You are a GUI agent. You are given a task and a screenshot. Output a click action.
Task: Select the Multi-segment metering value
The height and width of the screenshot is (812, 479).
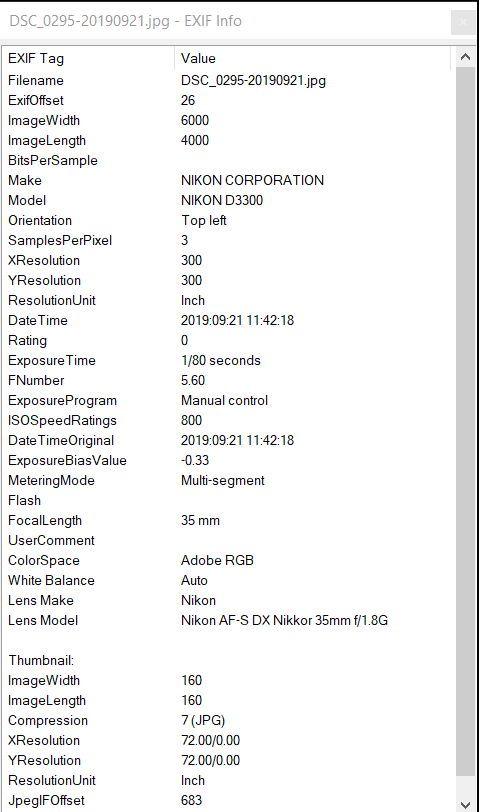(x=223, y=481)
